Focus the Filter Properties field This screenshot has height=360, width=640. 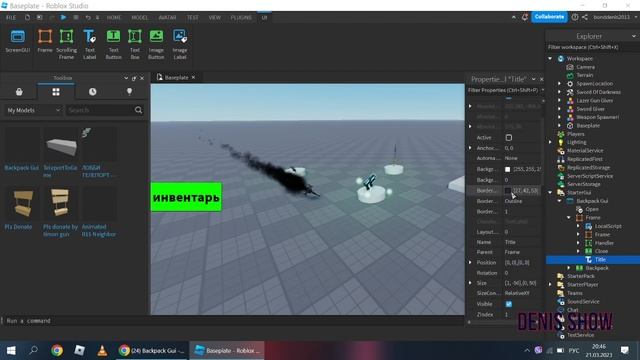pos(504,90)
